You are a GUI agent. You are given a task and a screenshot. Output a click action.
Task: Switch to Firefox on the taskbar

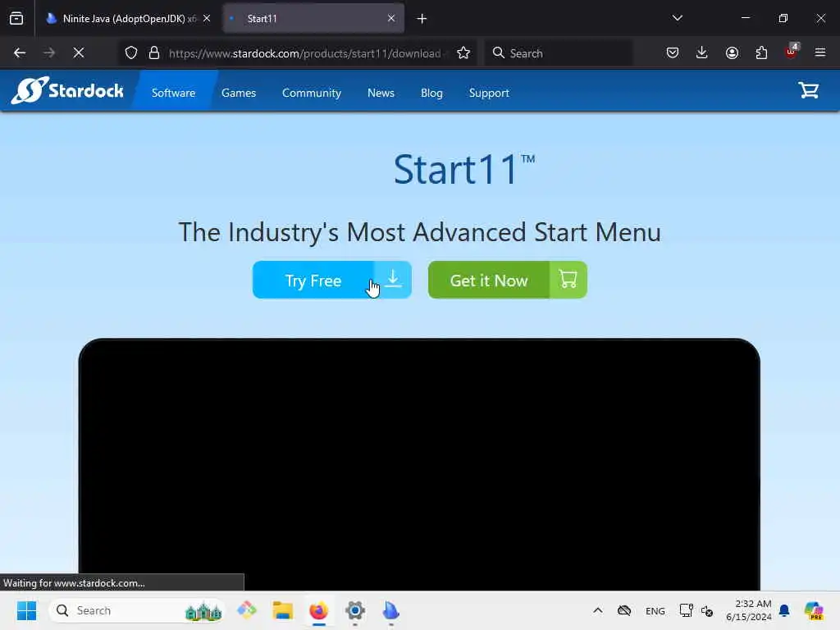pos(319,610)
